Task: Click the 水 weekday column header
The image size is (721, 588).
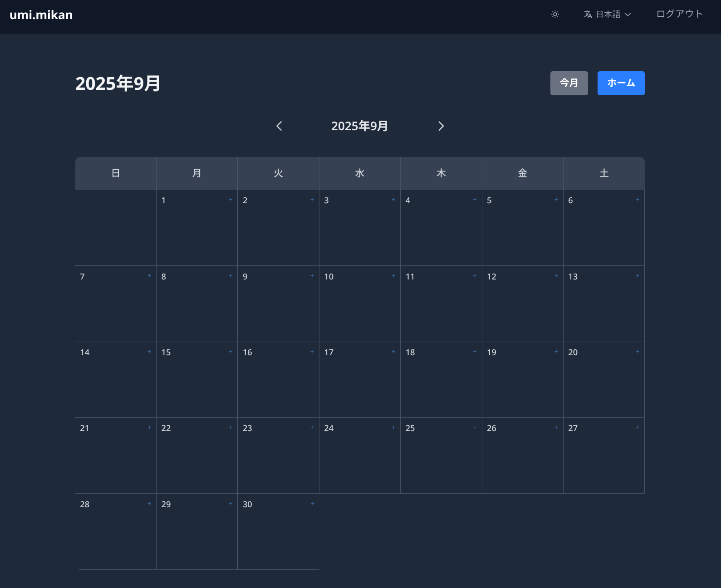Action: (360, 173)
